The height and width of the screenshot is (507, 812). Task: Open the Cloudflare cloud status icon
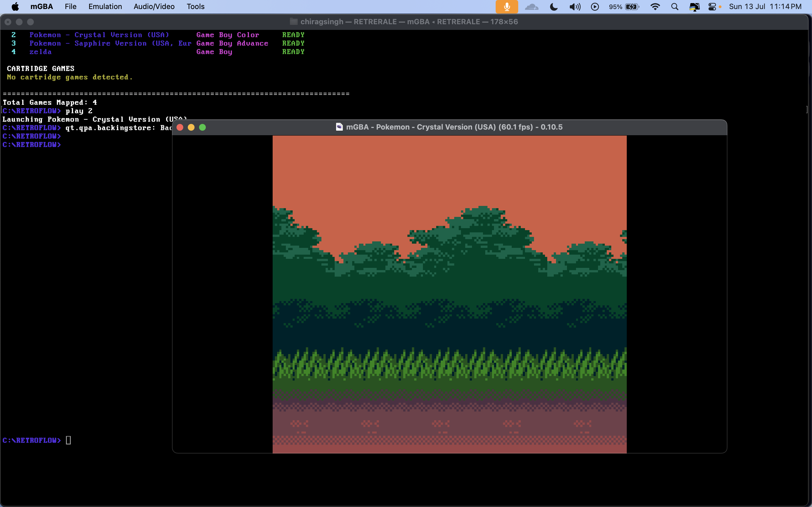point(531,7)
